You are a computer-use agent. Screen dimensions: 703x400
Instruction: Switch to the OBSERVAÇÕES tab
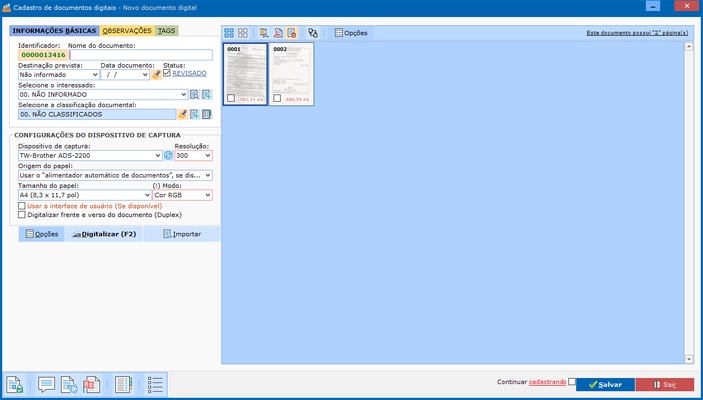pos(127,31)
